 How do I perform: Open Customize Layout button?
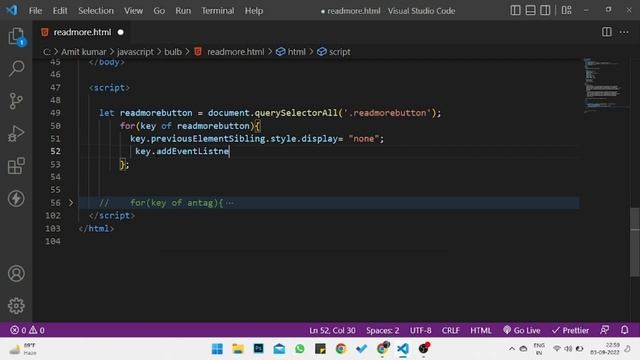coord(567,10)
